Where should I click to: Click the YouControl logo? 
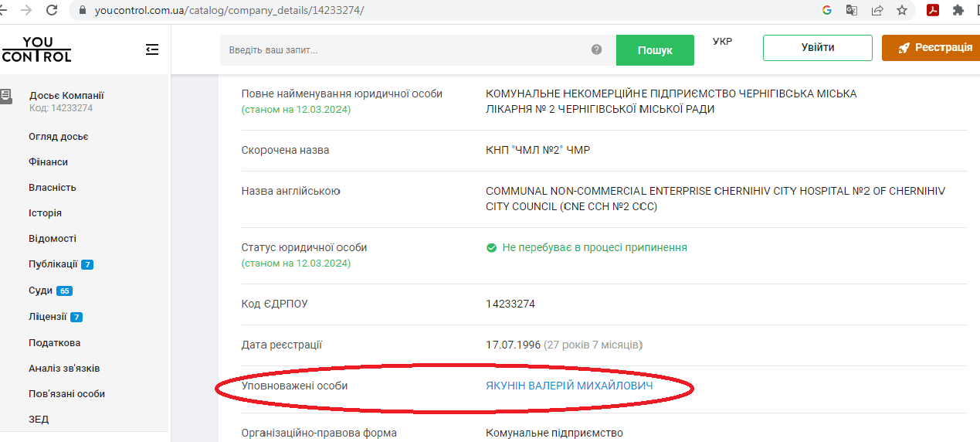point(37,49)
